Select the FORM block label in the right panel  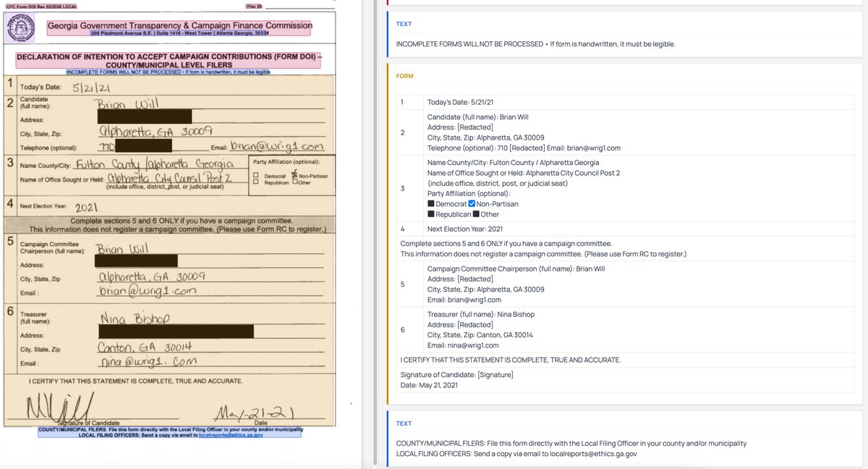coord(404,76)
